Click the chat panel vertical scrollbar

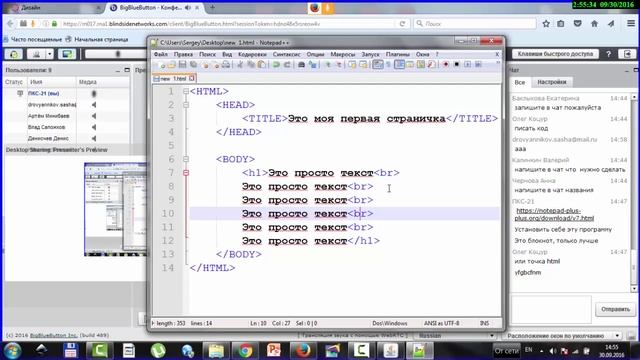tap(634, 193)
